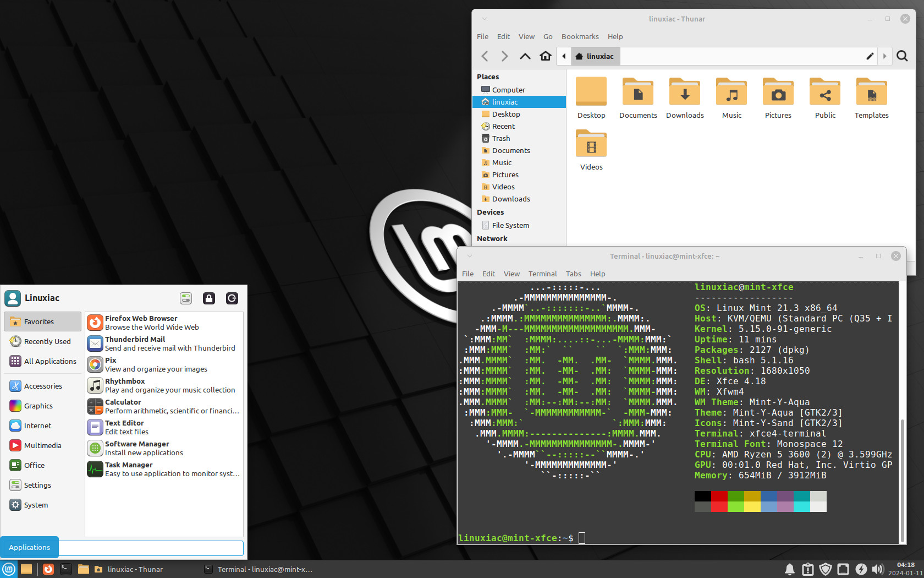Open Pictures folder icon in main view
Screen dimensions: 924x578
tap(778, 98)
